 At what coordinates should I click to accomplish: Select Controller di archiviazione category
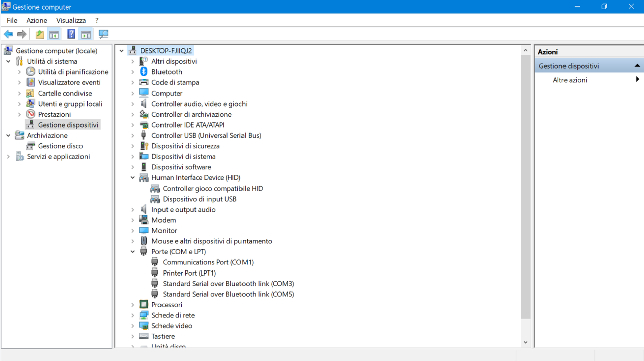(192, 114)
